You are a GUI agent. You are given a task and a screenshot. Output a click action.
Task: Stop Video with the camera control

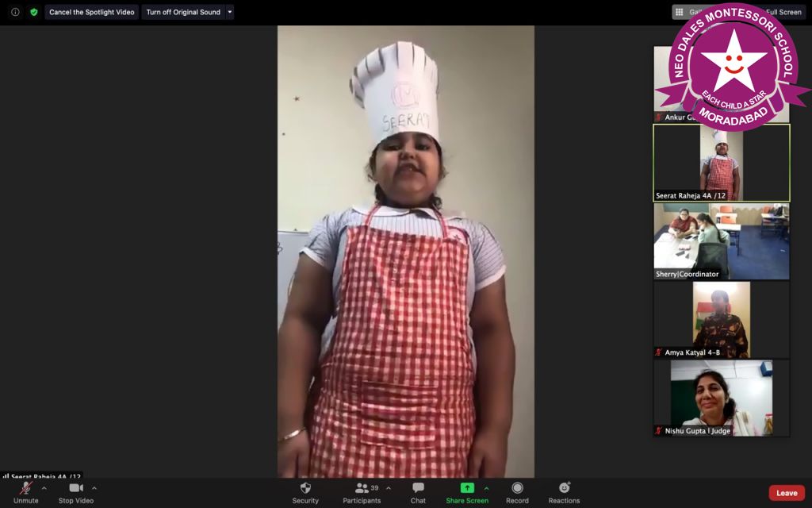[76, 493]
